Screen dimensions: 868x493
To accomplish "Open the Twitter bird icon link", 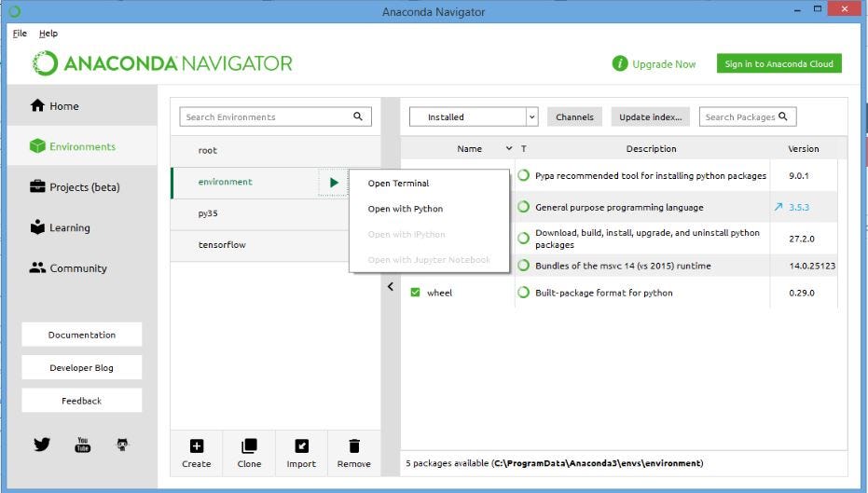I will pyautogui.click(x=42, y=444).
